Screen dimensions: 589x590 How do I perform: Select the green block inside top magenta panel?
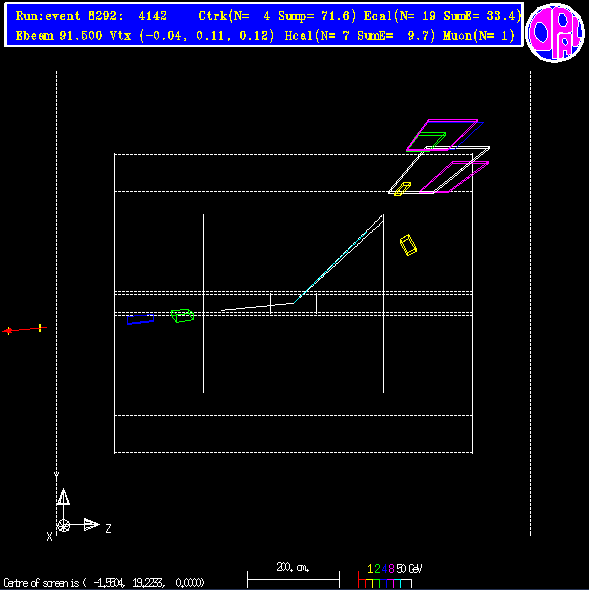click(x=430, y=140)
